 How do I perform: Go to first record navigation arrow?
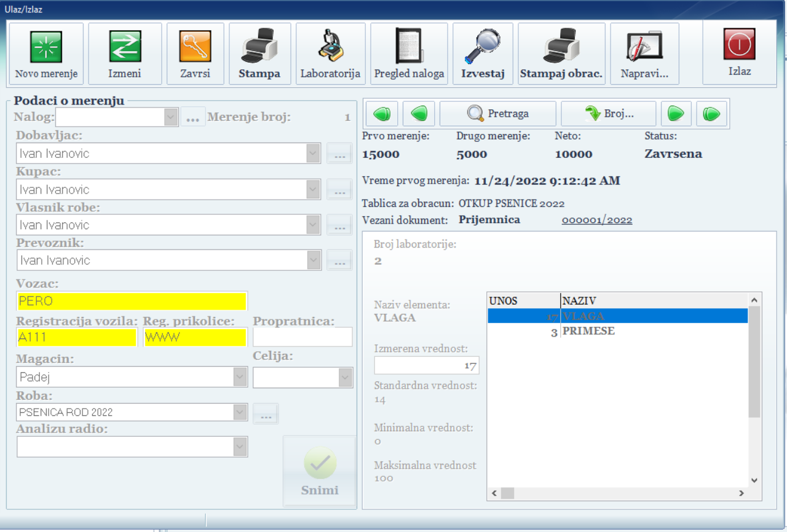(382, 114)
